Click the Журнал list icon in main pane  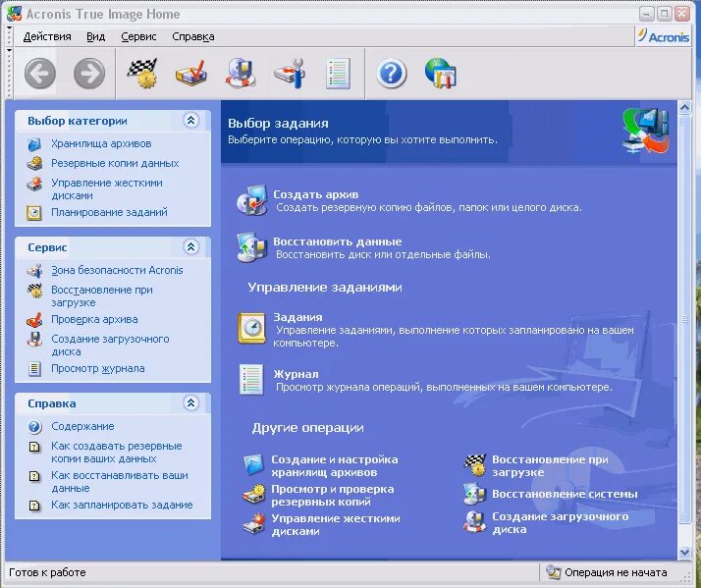pyautogui.click(x=251, y=380)
